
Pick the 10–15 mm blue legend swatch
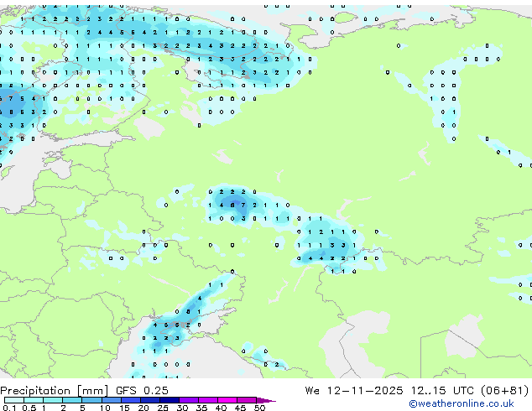112,400
